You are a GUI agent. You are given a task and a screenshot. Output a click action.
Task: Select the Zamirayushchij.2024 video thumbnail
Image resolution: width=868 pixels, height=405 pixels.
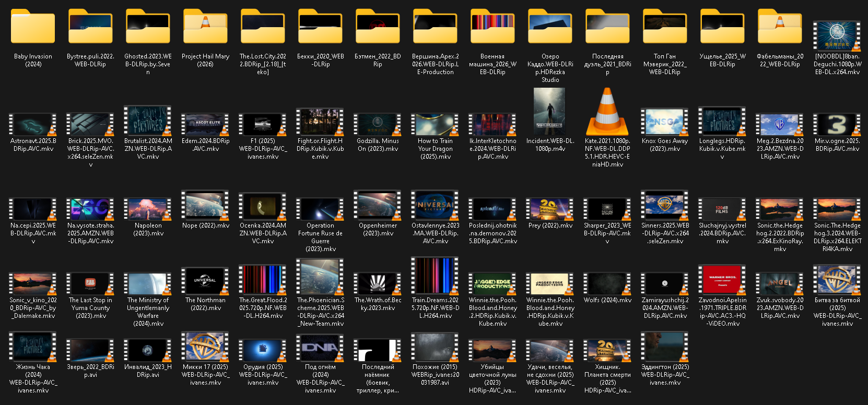click(x=665, y=283)
